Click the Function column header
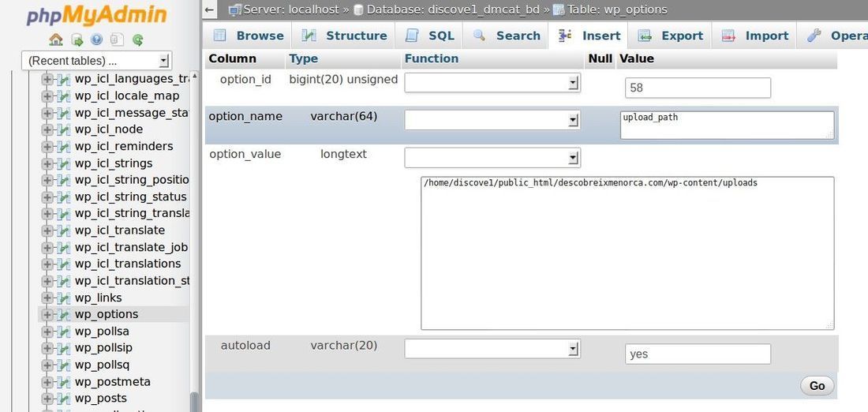The image size is (868, 412). pyautogui.click(x=431, y=58)
